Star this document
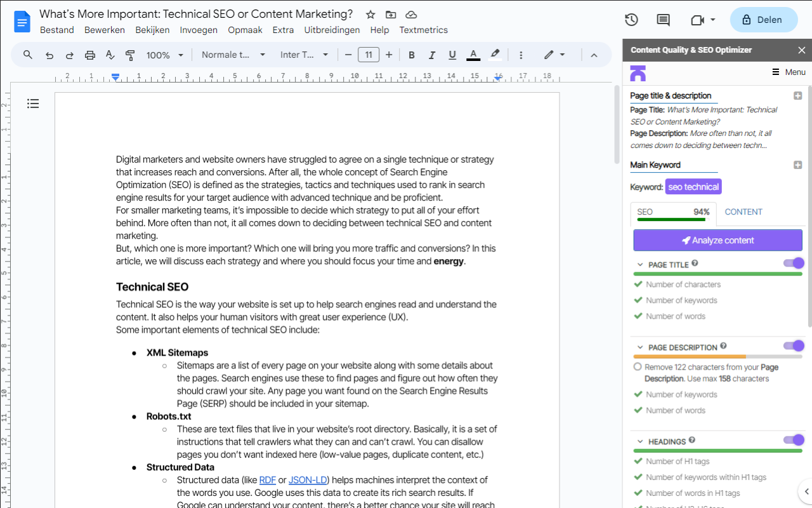 click(x=370, y=15)
